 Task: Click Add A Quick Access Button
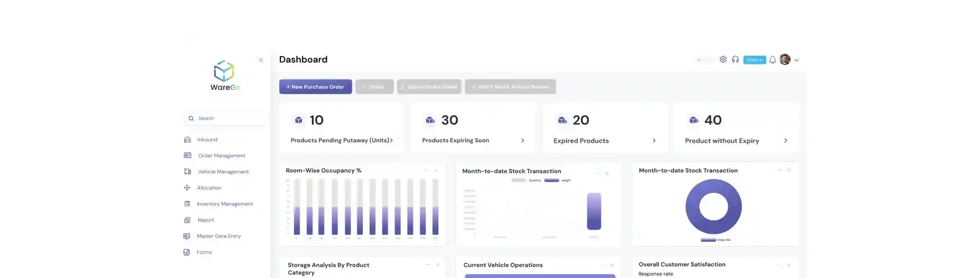(x=510, y=87)
